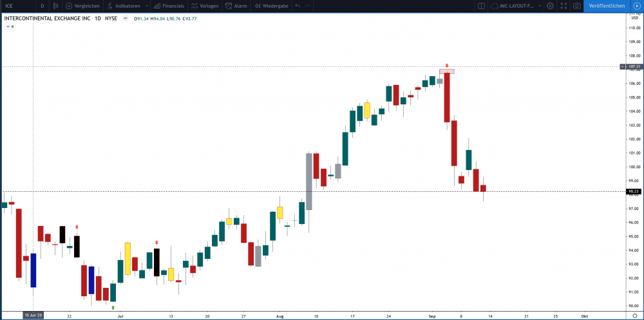Undo the last chart action
Screen dimensions: 644x320
click(x=298, y=6)
